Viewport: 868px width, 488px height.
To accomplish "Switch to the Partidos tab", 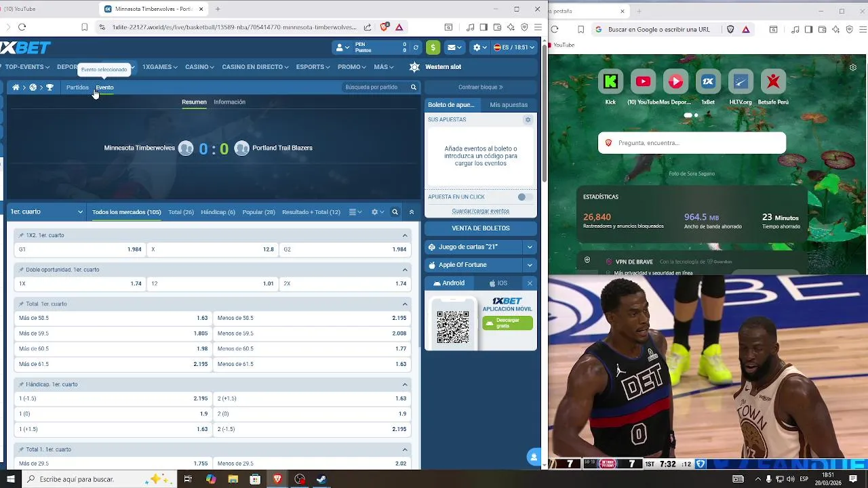I will tap(77, 87).
